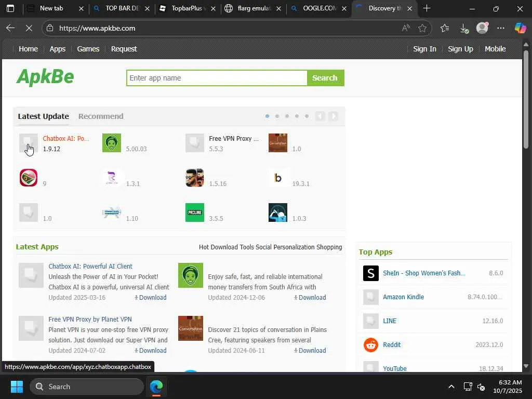Switch to OOGLE.COM browser tab
The image size is (532, 399).
pos(320,8)
